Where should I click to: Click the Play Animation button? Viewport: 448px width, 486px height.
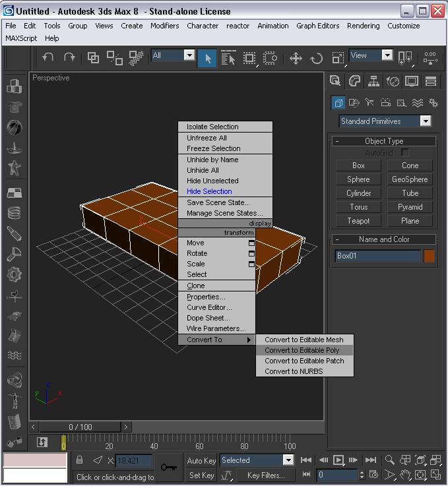click(338, 460)
